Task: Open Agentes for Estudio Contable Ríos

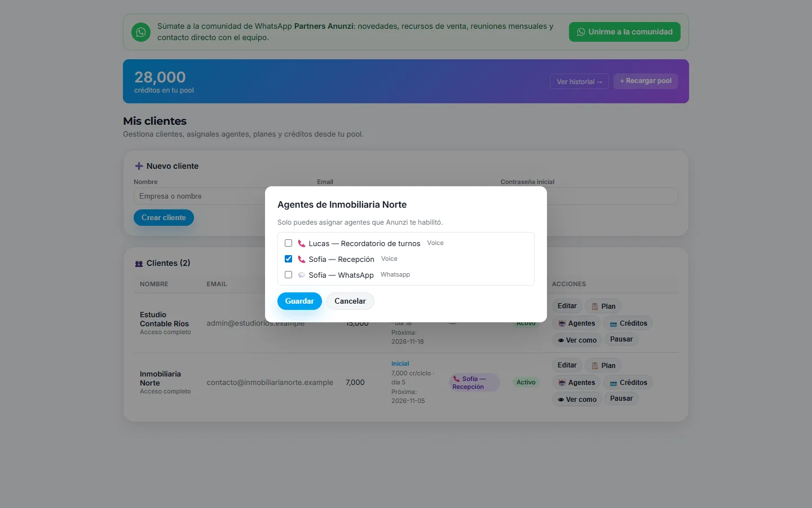Action: (x=576, y=323)
